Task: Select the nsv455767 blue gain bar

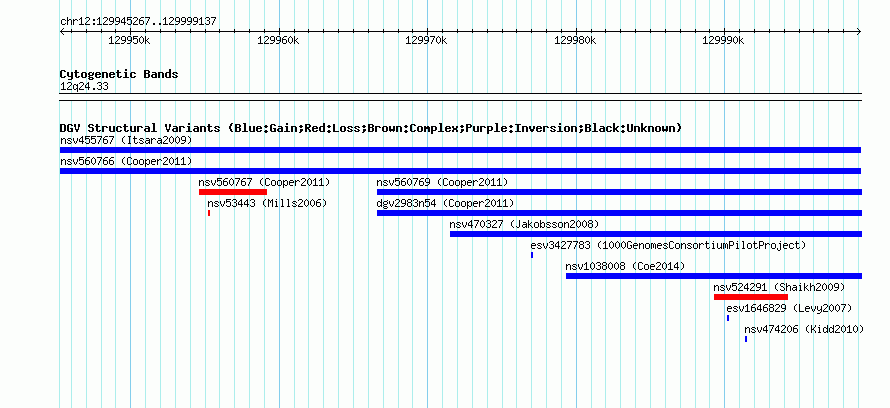Action: coord(460,150)
